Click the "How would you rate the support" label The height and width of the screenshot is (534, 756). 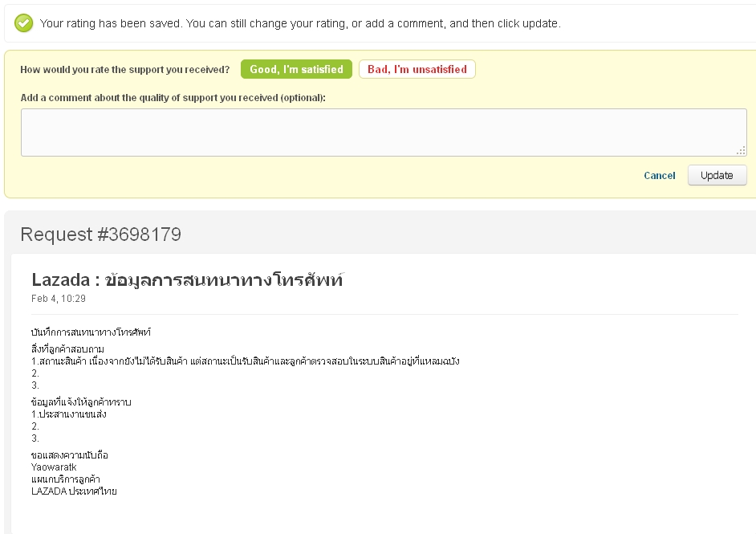click(x=125, y=70)
